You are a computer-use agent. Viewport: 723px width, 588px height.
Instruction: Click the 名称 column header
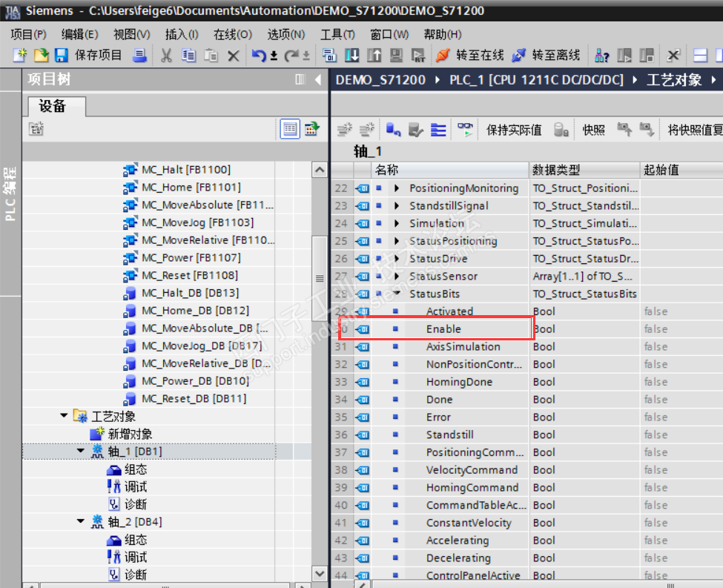450,170
